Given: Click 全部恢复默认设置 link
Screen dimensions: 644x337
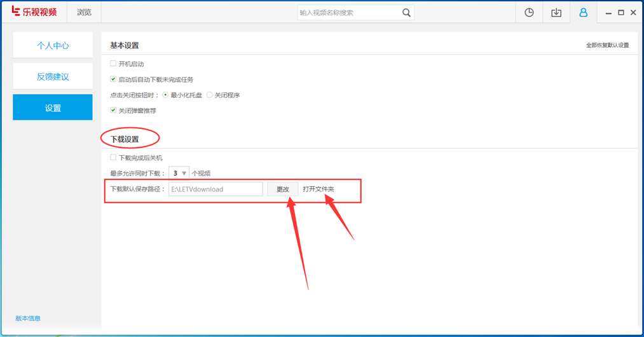Looking at the screenshot, I should click(608, 45).
